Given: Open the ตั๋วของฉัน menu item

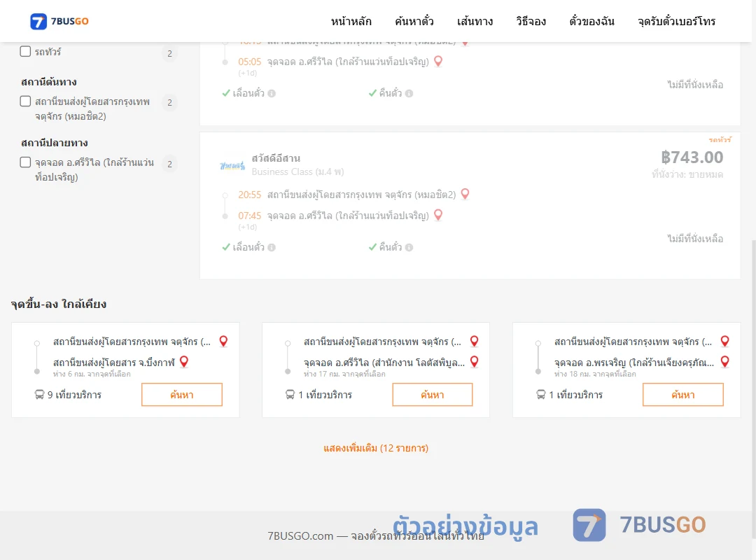Looking at the screenshot, I should click(x=591, y=21).
